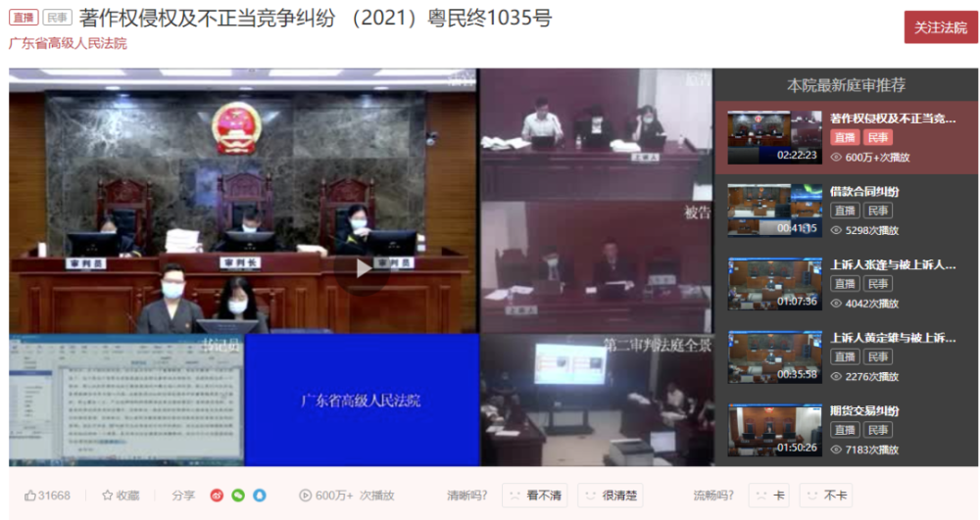The height and width of the screenshot is (520, 980).
Task: Rate smoothness as 不卡
Action: coord(826,496)
